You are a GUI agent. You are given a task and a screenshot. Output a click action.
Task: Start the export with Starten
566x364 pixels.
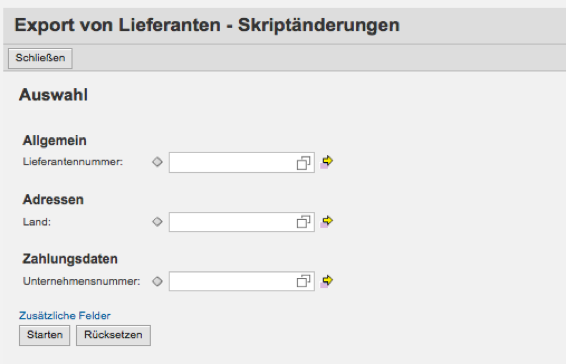tap(44, 335)
